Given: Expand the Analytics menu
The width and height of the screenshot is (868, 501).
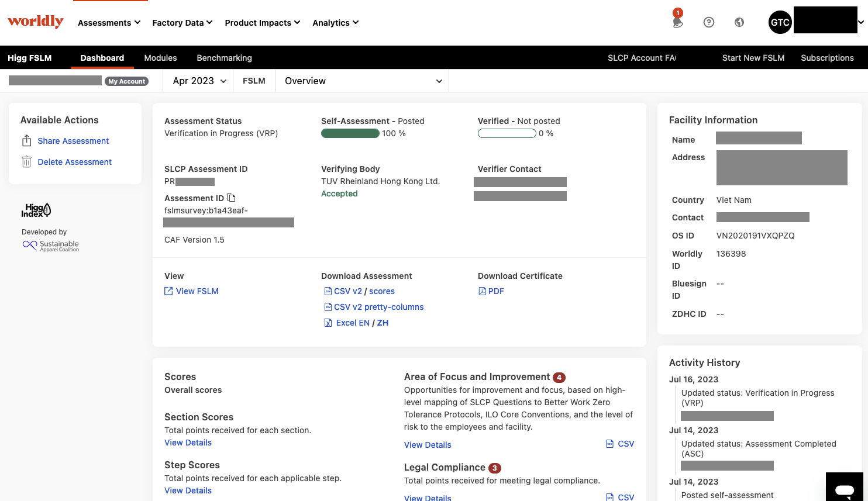Looking at the screenshot, I should point(336,23).
